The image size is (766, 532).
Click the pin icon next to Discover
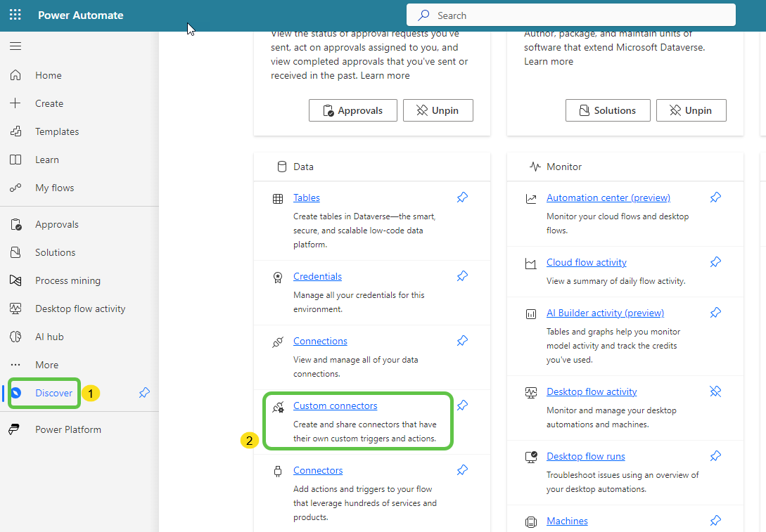coord(144,393)
